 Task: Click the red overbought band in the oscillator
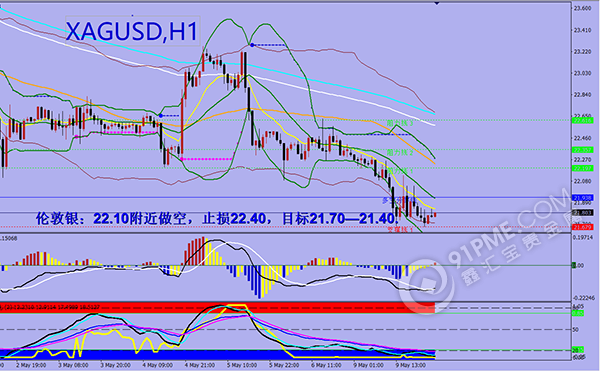[x=217, y=308]
